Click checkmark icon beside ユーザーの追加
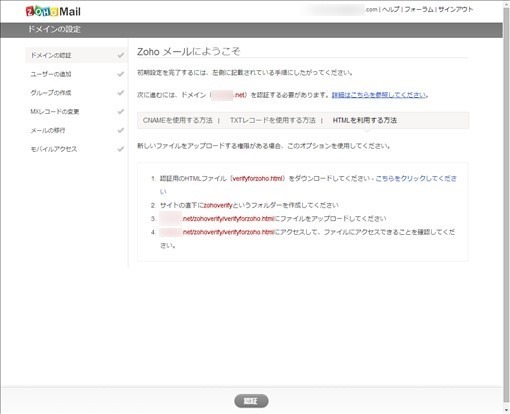Image resolution: width=510 pixels, height=414 pixels. tap(121, 74)
